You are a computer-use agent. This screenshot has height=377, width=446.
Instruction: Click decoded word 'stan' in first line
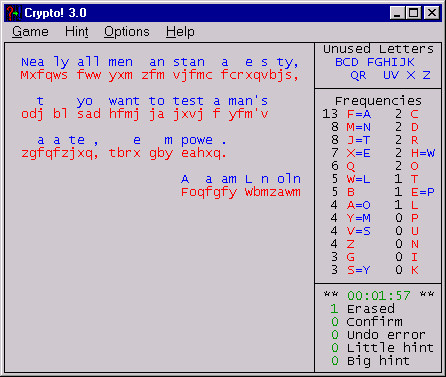tap(189, 62)
